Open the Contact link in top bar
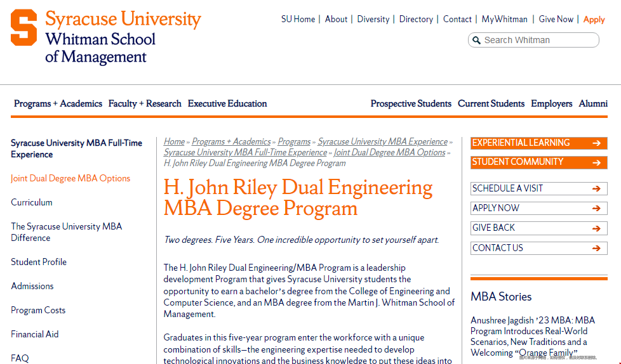621x364 pixels. (x=457, y=19)
